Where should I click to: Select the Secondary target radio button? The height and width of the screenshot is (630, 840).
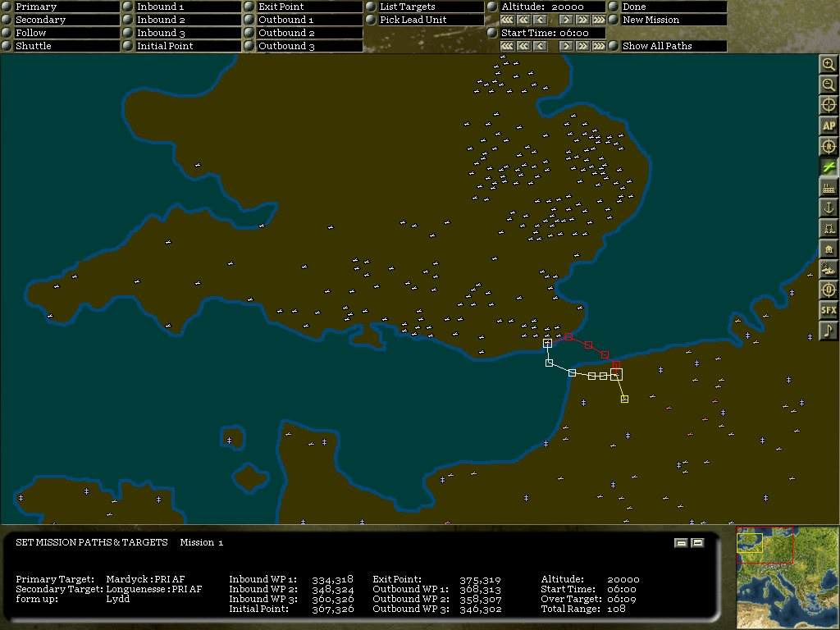tap(7, 20)
